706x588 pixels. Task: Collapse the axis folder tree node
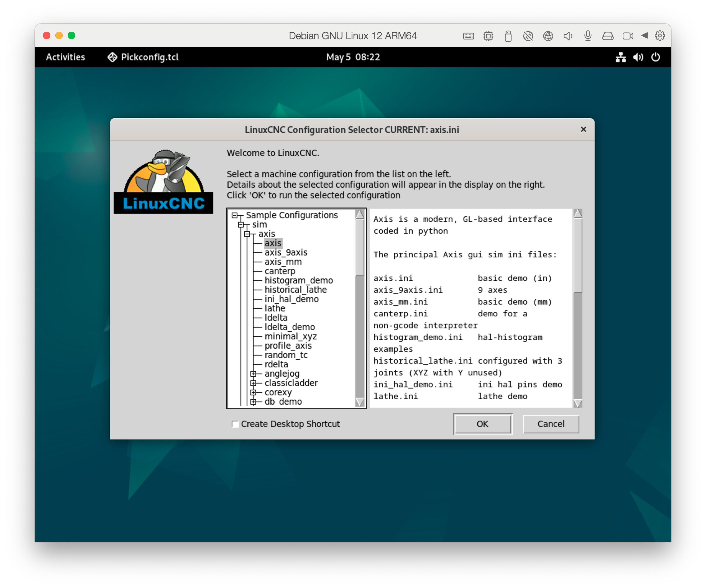coord(247,234)
